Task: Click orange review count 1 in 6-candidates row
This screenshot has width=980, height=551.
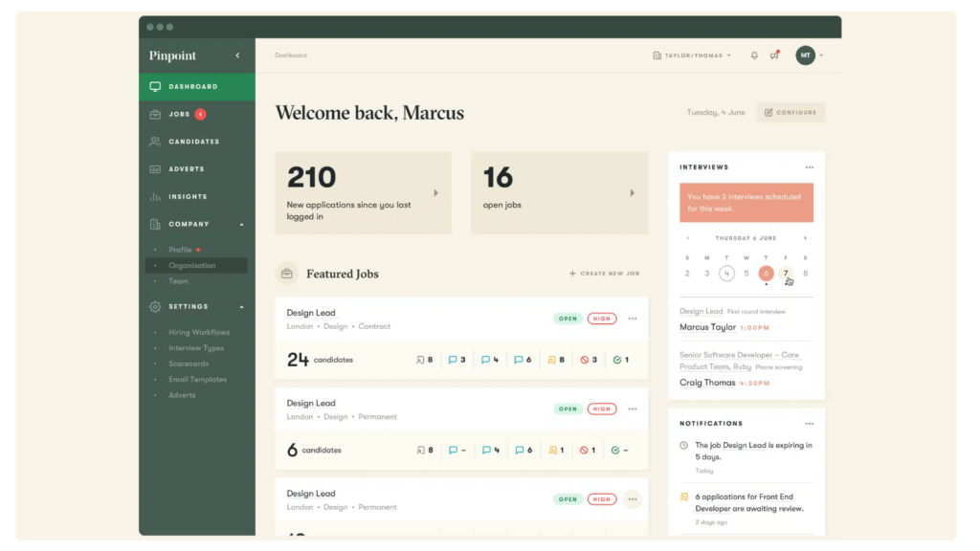Action: 556,451
